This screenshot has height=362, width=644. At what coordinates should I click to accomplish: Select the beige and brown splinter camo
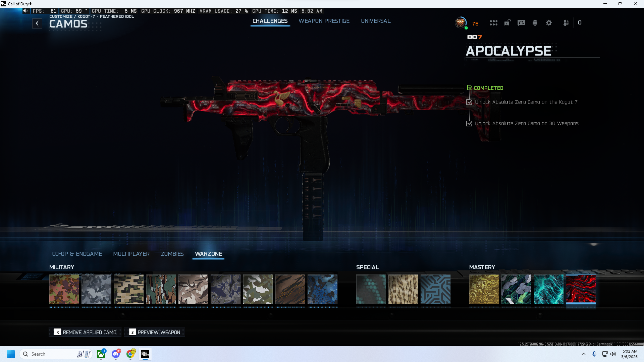click(194, 289)
